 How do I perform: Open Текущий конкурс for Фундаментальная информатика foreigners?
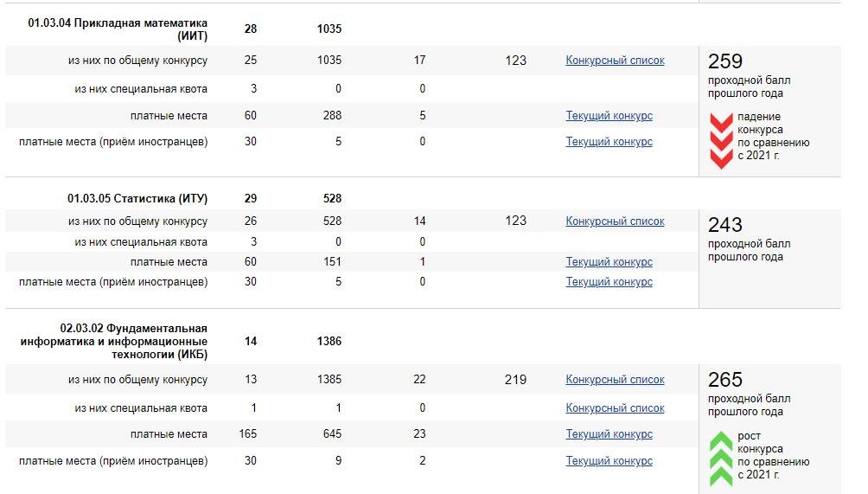click(x=609, y=461)
